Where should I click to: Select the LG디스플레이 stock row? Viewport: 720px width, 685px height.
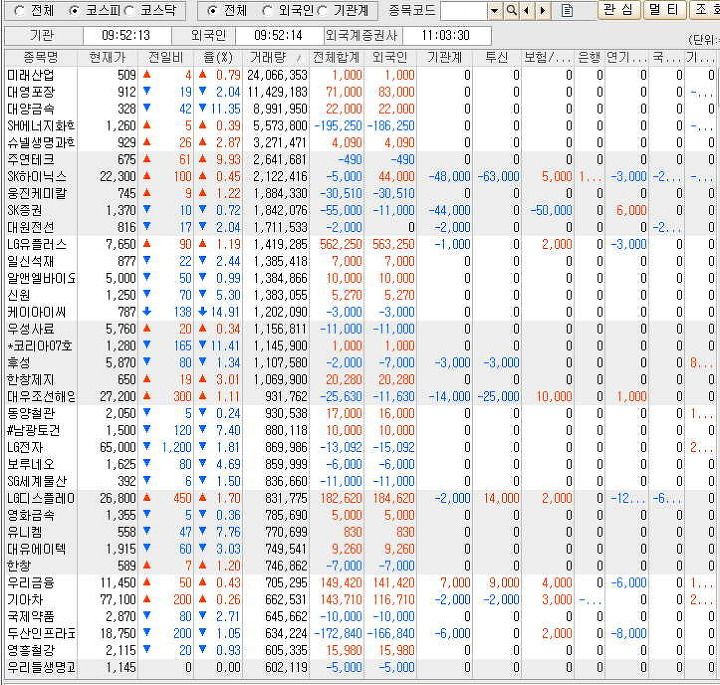[360, 498]
